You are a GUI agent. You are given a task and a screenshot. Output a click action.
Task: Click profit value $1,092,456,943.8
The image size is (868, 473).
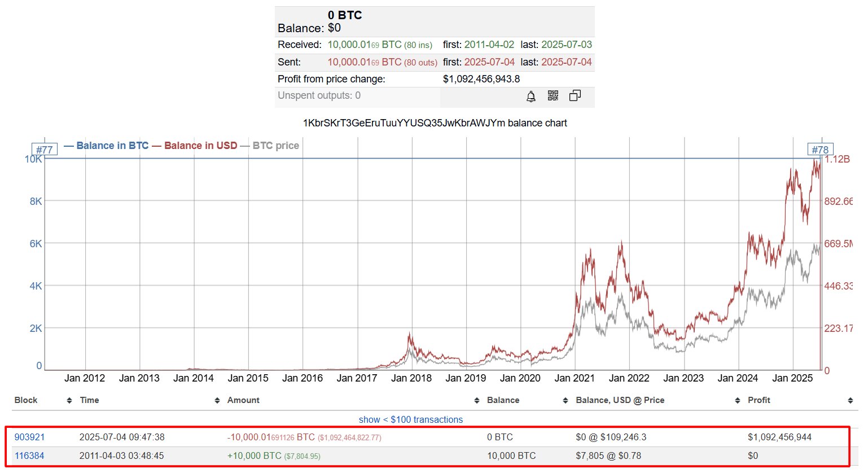click(x=481, y=79)
